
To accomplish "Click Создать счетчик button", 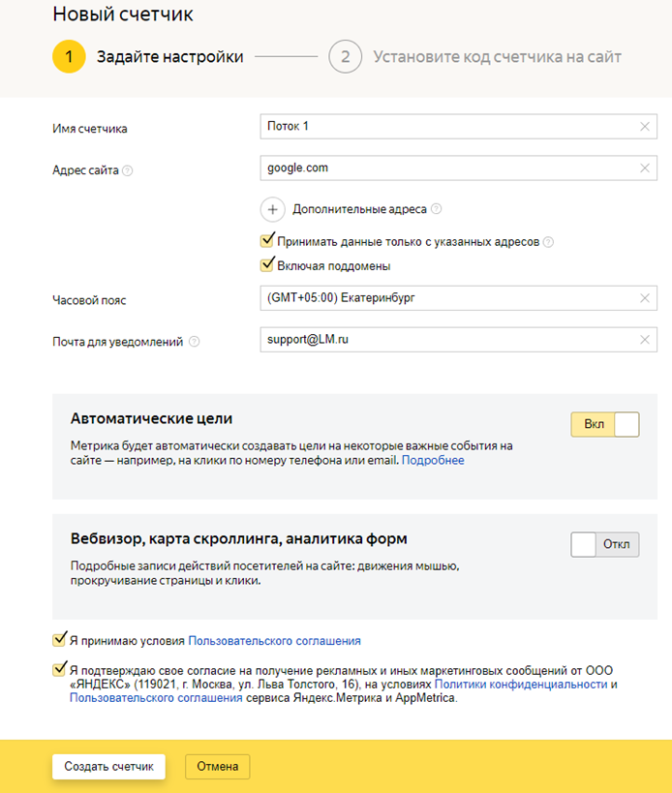I will [108, 766].
